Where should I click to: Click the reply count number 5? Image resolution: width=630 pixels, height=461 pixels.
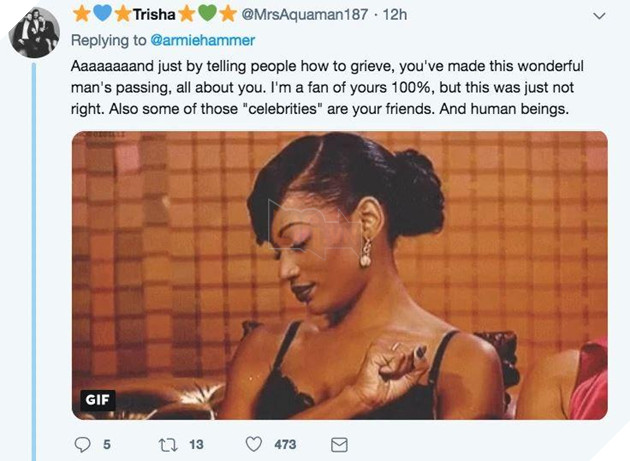[x=106, y=444]
